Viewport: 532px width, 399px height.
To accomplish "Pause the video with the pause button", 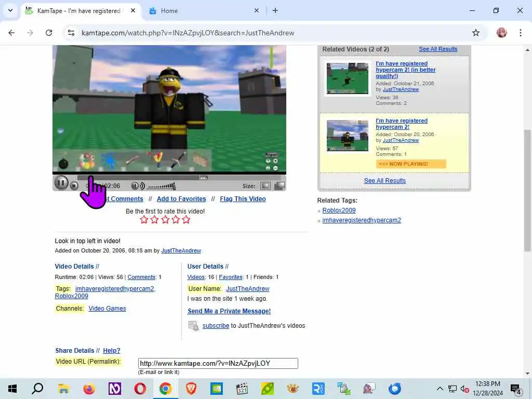I will [x=61, y=183].
